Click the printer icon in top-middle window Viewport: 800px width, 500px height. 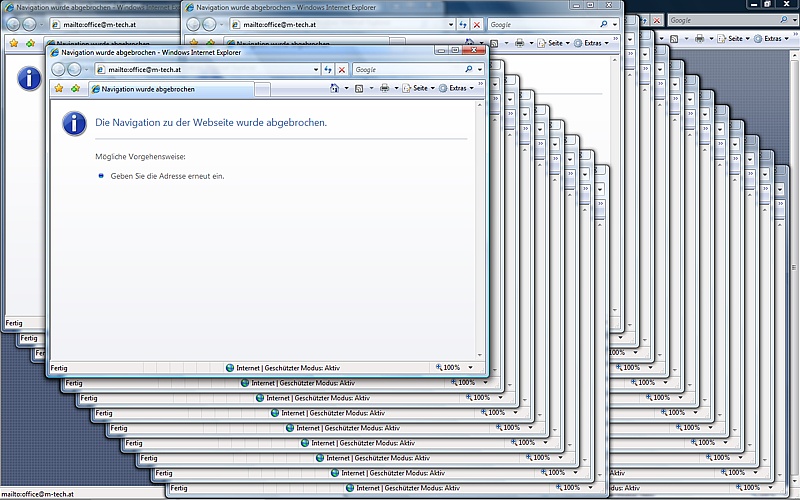519,43
